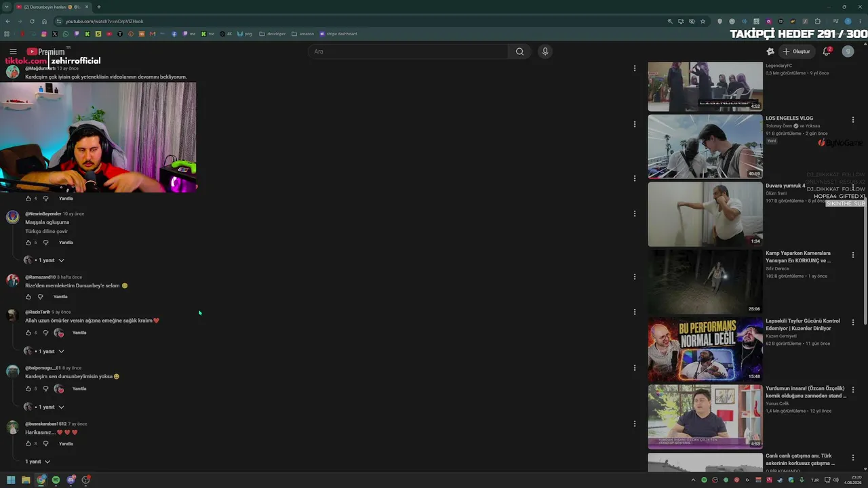Open the Duvara yumruk 4 video thumbnail
Viewport: 868px width, 488px height.
point(705,214)
